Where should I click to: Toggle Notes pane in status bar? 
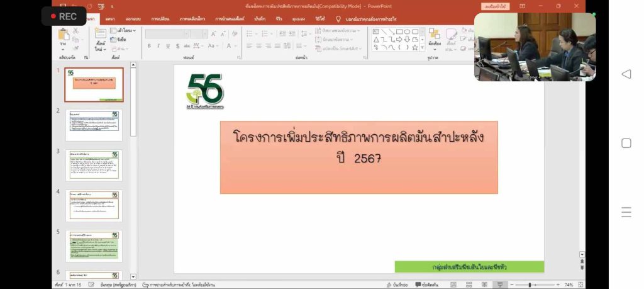(x=397, y=285)
